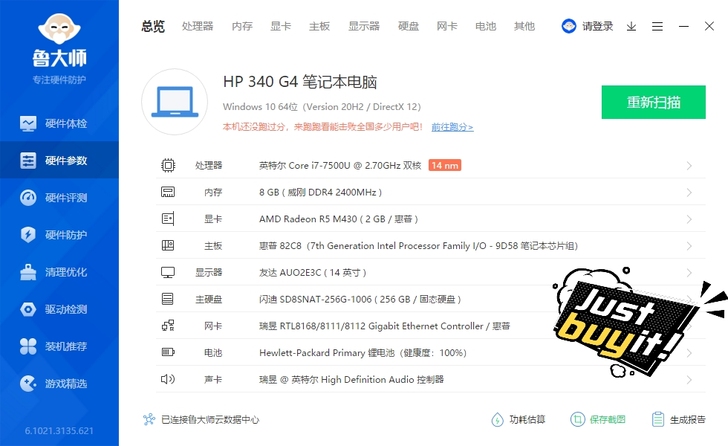Click the 驱动检测 hexagon icon
This screenshot has height=446, width=728.
[x=28, y=309]
